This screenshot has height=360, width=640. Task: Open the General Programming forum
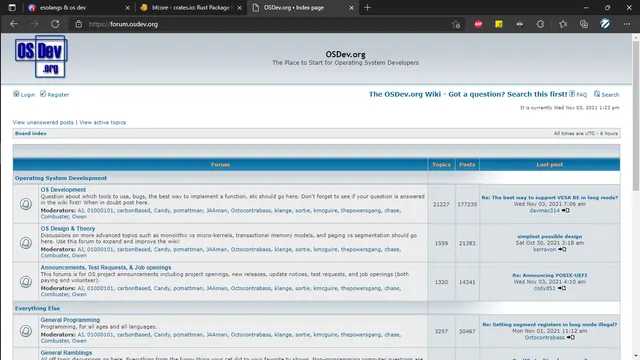70,320
